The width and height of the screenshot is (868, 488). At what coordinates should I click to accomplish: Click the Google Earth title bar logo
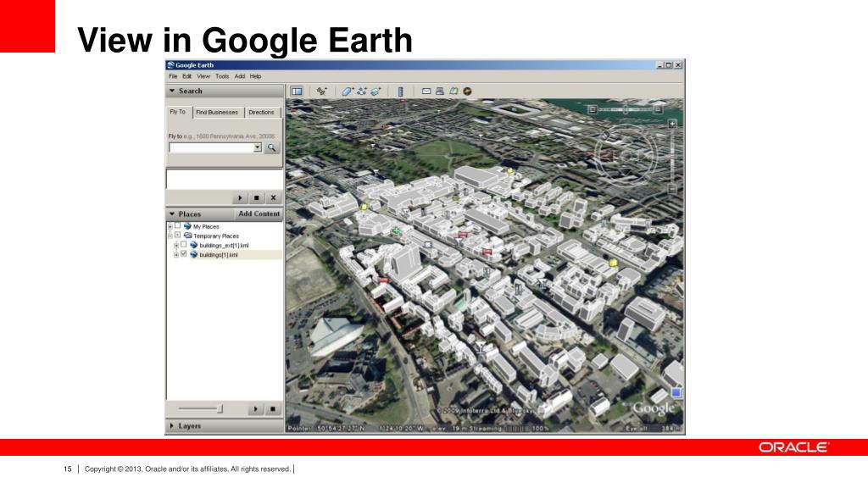tap(170, 65)
